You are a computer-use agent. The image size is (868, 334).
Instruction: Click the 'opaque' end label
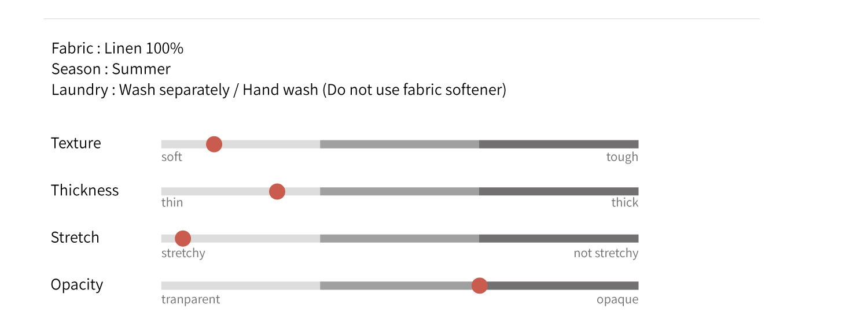point(617,300)
